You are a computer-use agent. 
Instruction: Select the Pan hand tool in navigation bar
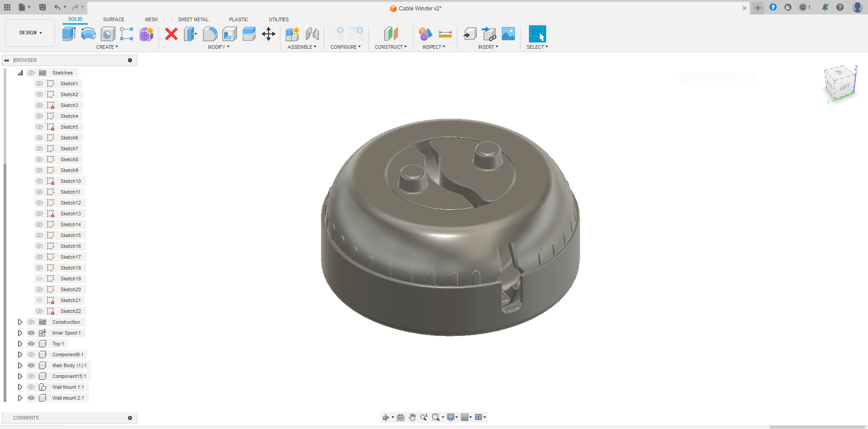(412, 417)
